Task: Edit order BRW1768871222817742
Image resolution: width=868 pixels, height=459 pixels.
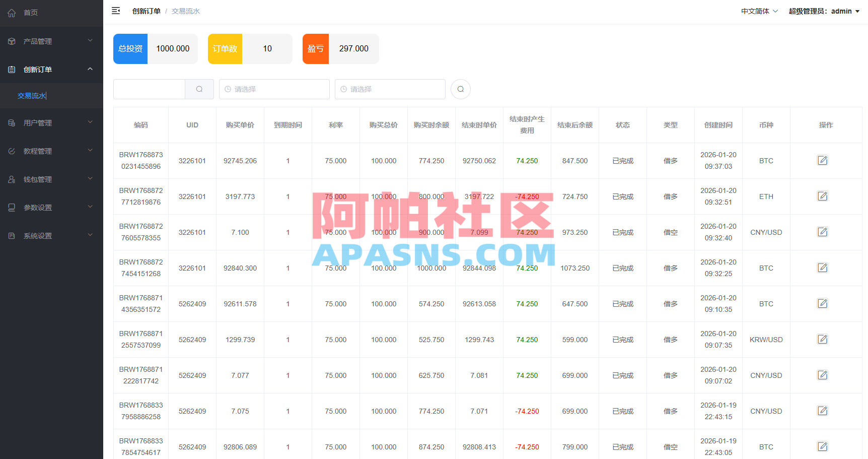Action: (x=822, y=375)
